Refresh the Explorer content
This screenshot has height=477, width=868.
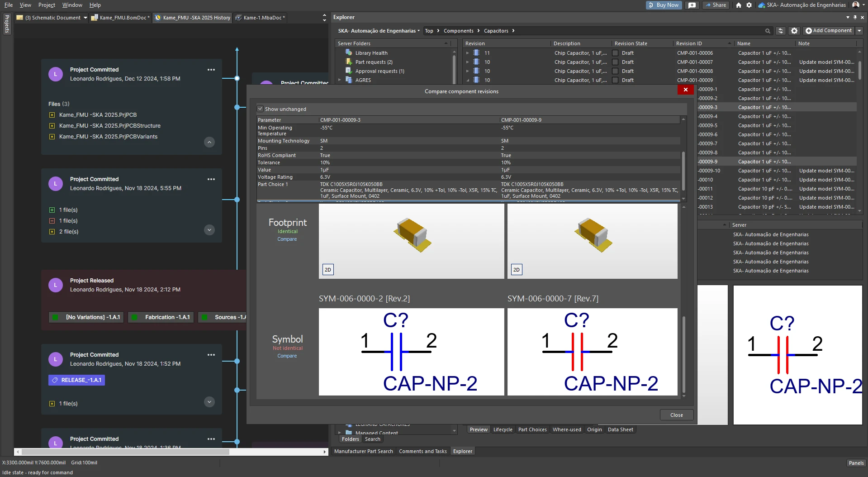781,31
